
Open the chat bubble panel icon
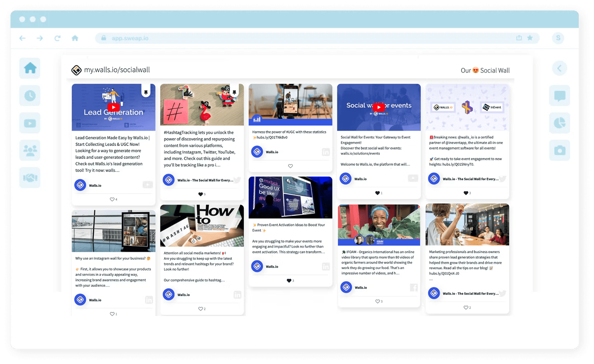(x=559, y=96)
